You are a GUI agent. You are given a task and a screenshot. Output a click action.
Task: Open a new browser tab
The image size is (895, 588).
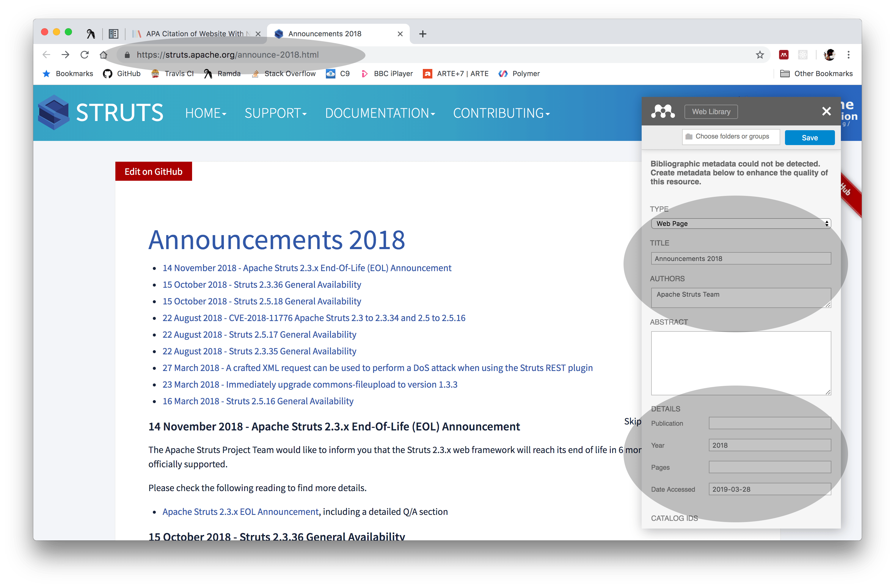pyautogui.click(x=423, y=34)
